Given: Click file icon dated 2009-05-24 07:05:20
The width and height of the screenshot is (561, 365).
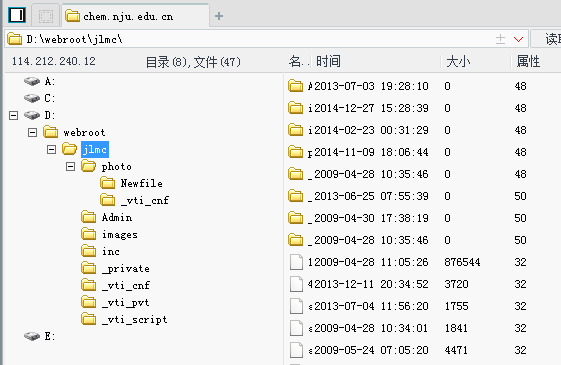Looking at the screenshot, I should tap(296, 350).
